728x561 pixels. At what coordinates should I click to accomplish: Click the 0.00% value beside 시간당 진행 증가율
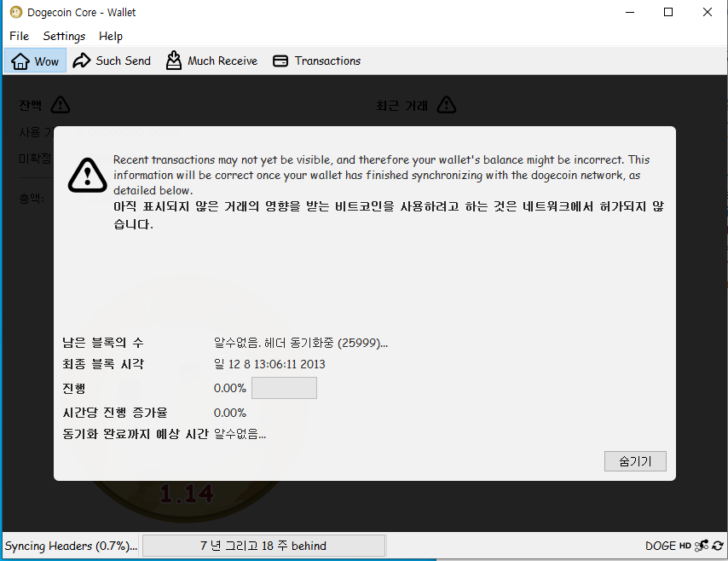click(230, 413)
